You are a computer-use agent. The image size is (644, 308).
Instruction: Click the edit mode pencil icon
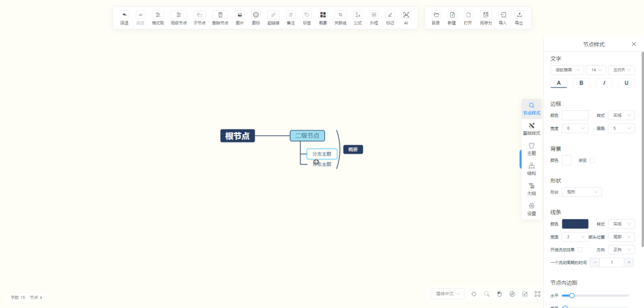tap(525, 294)
